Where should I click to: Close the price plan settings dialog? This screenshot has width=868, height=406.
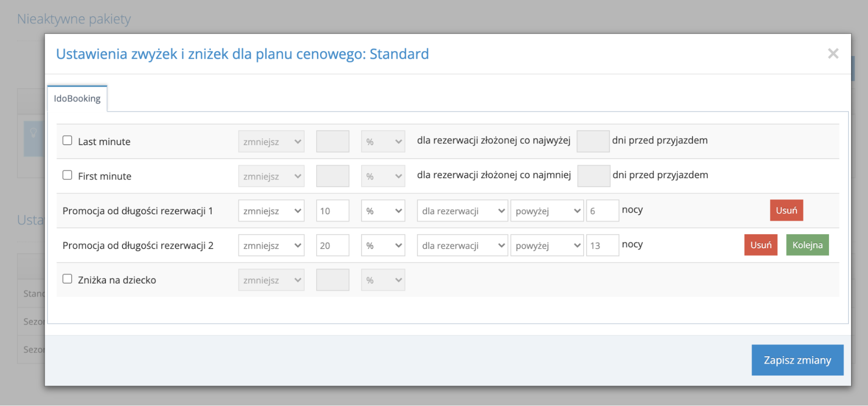pos(833,53)
